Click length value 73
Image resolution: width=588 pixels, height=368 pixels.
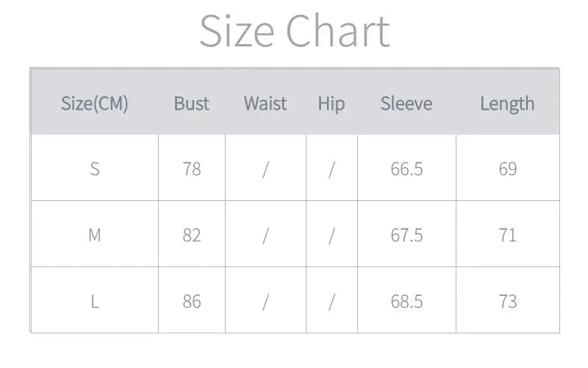508,301
